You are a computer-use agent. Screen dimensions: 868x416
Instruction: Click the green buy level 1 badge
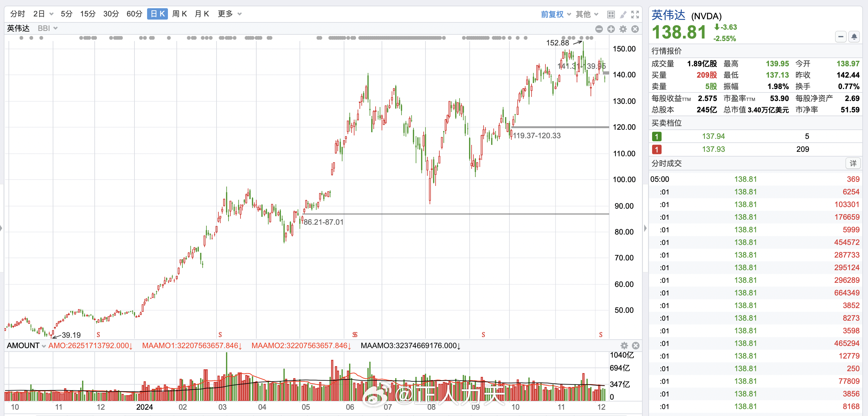(657, 136)
